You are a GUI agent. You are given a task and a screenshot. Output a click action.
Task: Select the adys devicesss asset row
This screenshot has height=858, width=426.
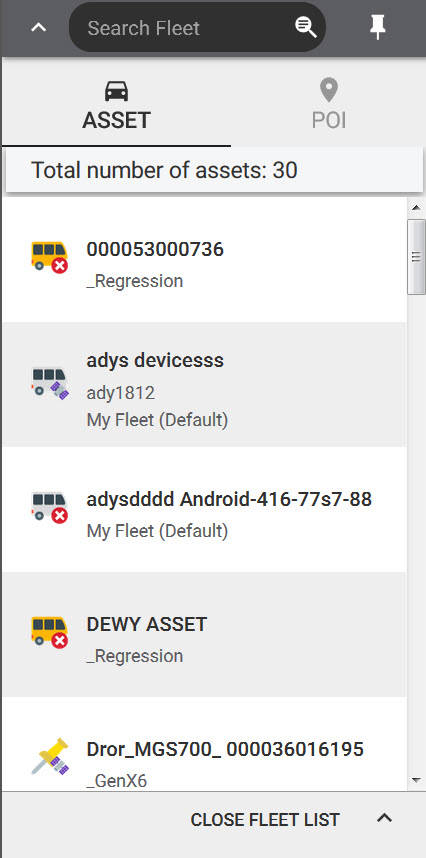(x=205, y=384)
